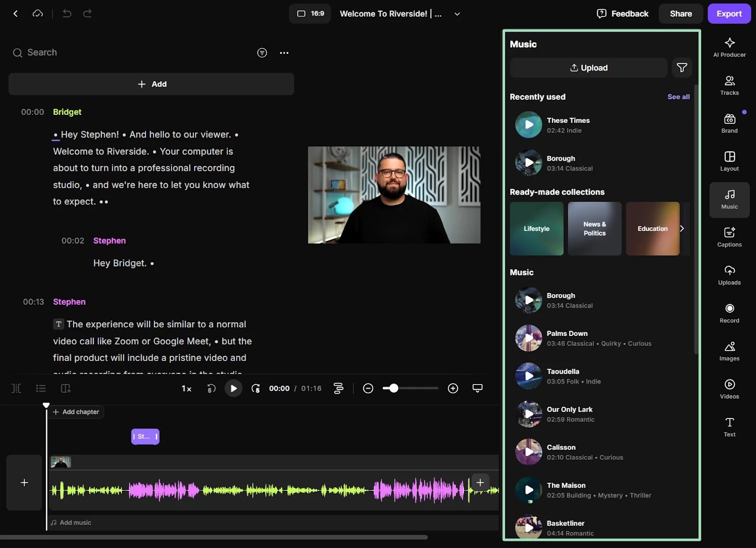Screen dimensions: 756x548
Task: Upload a music file
Action: pos(589,68)
